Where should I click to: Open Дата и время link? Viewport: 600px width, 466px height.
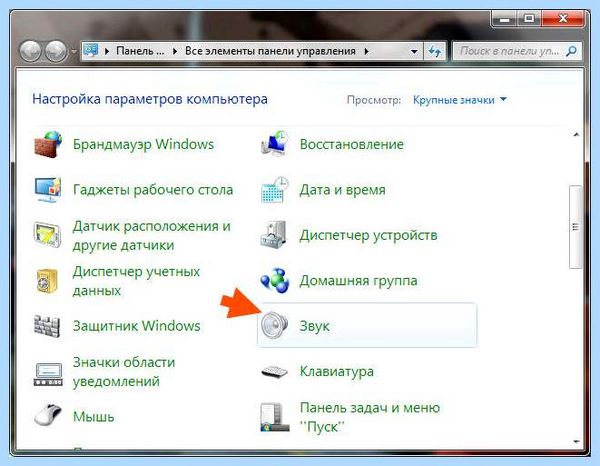[342, 190]
